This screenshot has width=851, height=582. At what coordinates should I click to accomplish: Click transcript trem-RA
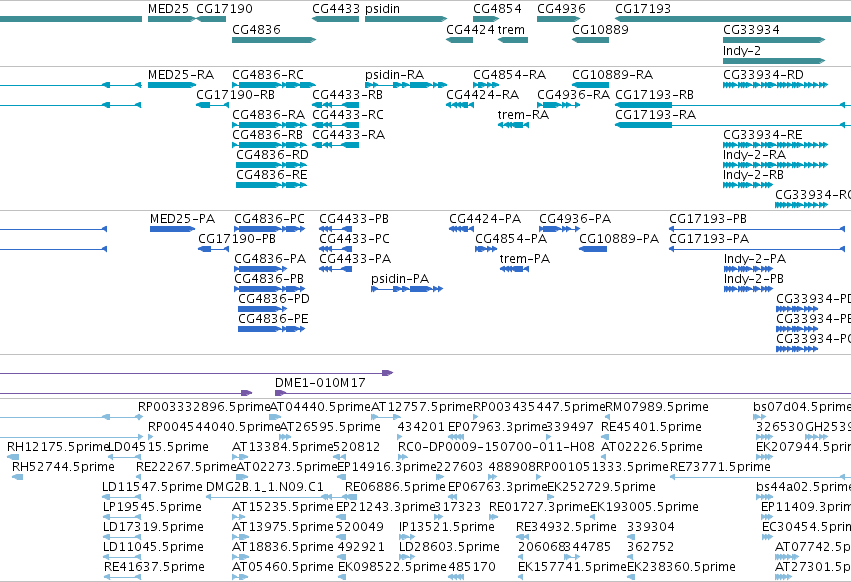point(513,125)
